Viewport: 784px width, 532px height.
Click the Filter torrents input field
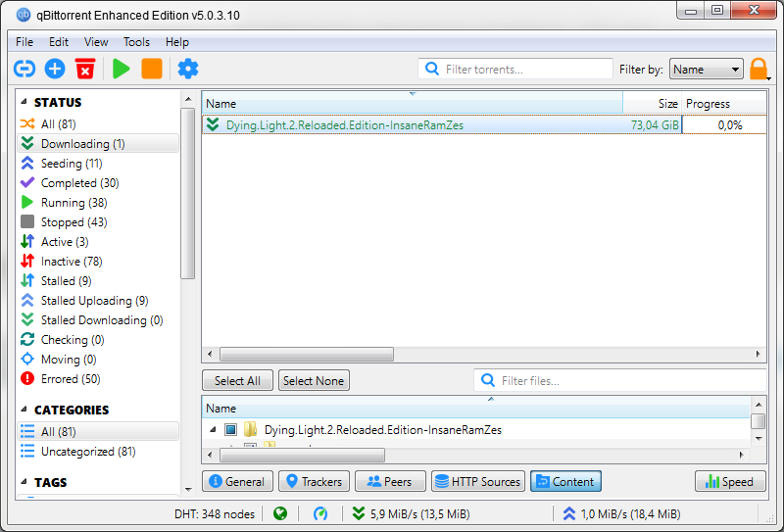pyautogui.click(x=515, y=69)
